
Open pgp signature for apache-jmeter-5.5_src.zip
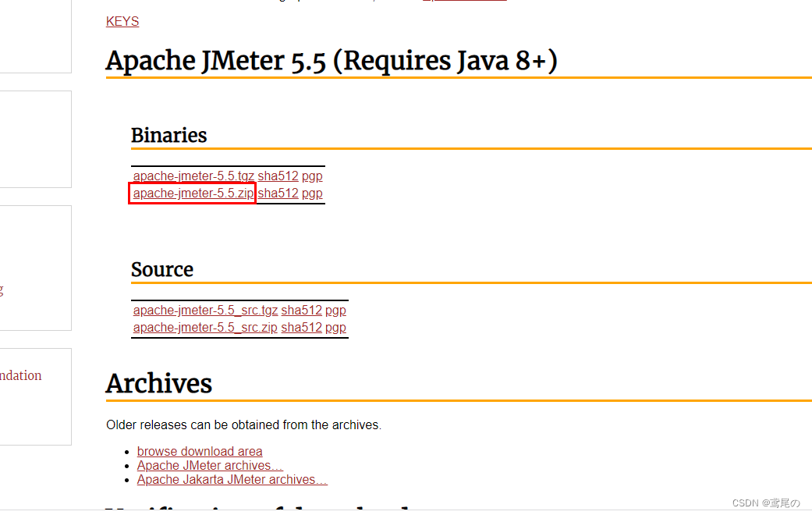[x=335, y=328]
